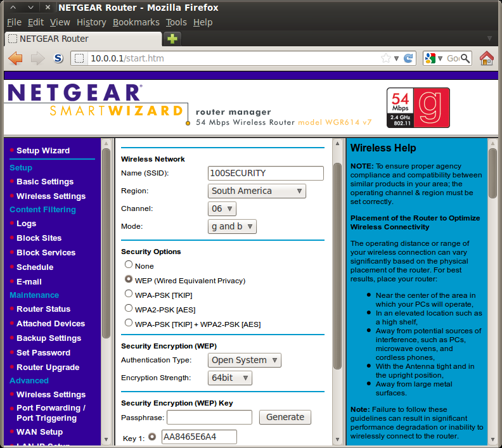Open the WAN Setup page
The width and height of the screenshot is (502, 448).
point(39,432)
